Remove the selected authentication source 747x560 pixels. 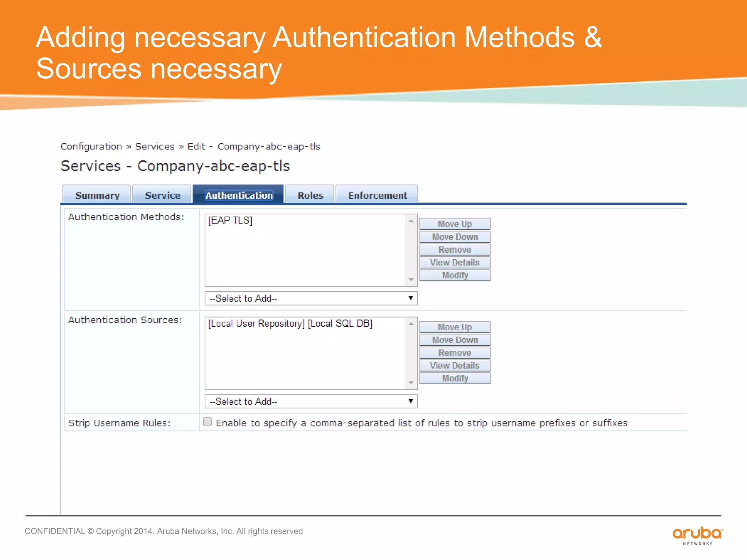coord(455,353)
